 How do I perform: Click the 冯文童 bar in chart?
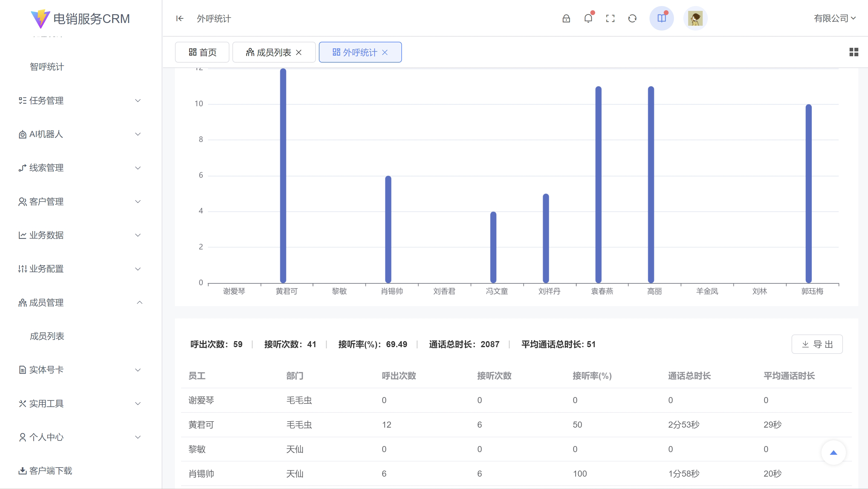(493, 247)
